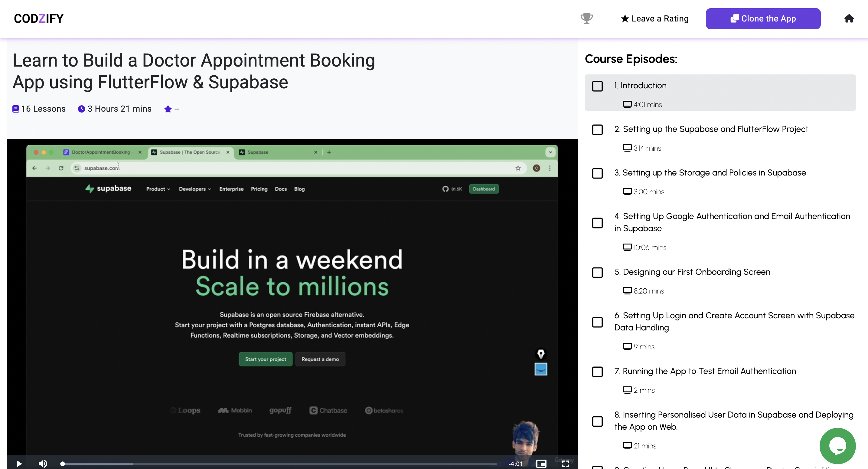Click the CODZIFY logo
The image size is (868, 469).
[39, 18]
